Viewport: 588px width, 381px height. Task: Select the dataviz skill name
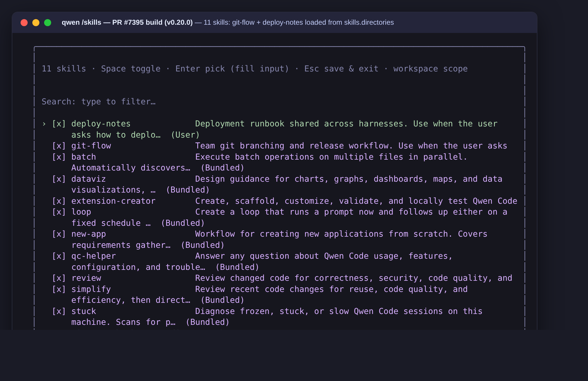[x=88, y=179]
